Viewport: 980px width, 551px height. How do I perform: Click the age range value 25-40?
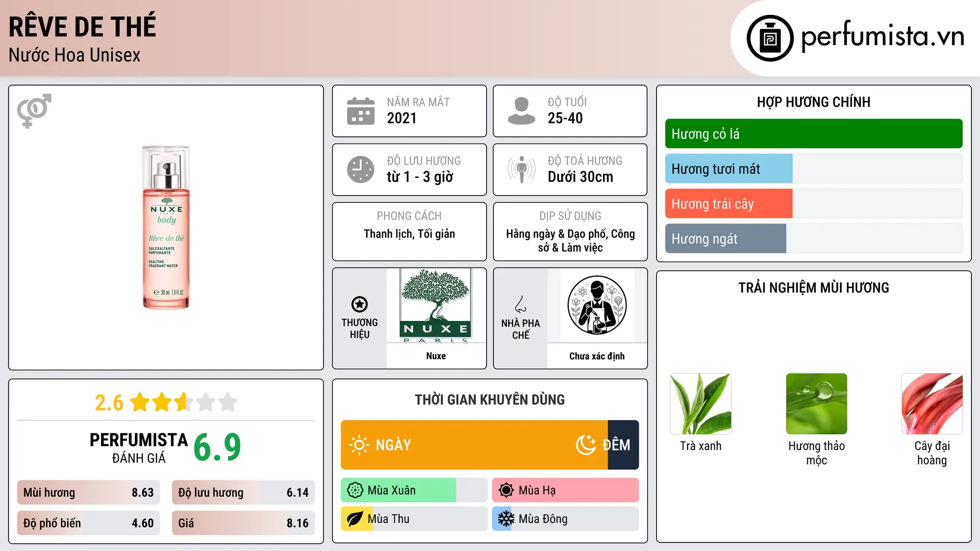pos(565,118)
